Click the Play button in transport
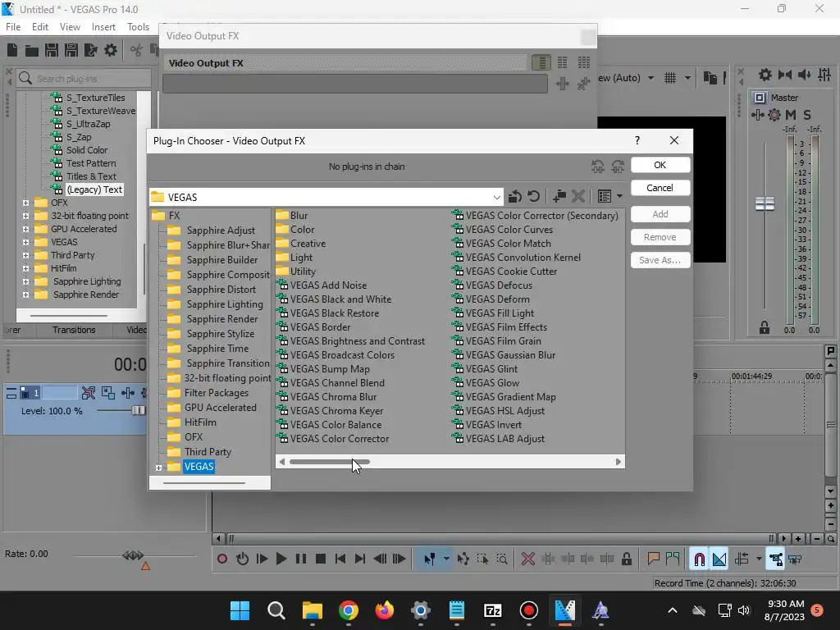Viewport: 840px width, 630px height. click(281, 559)
